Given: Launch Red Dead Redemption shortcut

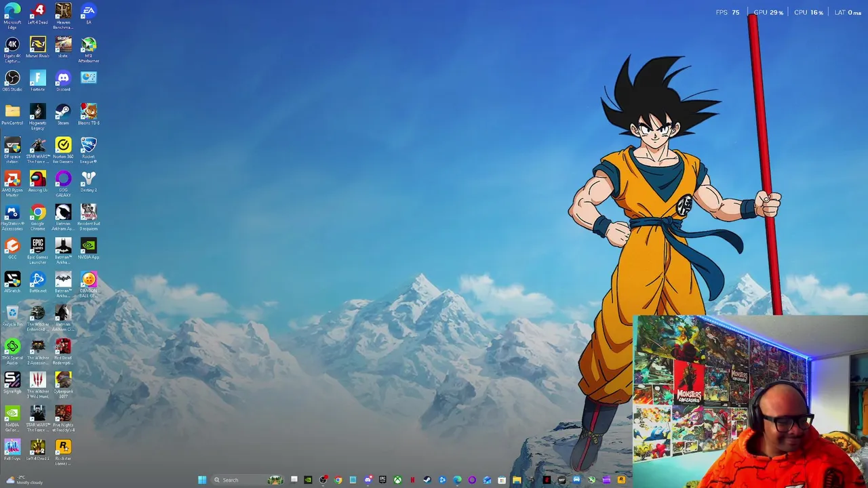Looking at the screenshot, I should pos(63,352).
